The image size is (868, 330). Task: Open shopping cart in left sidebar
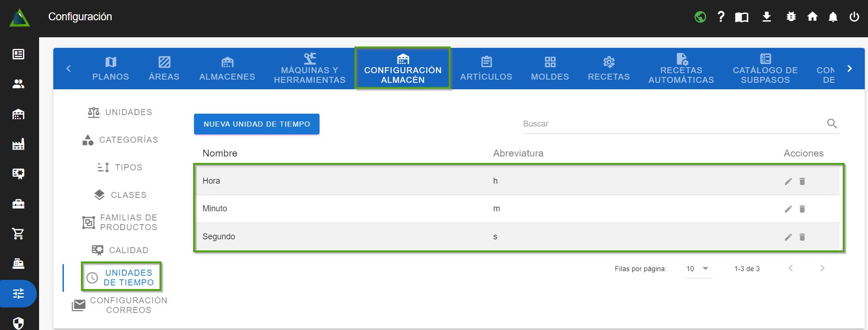(18, 234)
